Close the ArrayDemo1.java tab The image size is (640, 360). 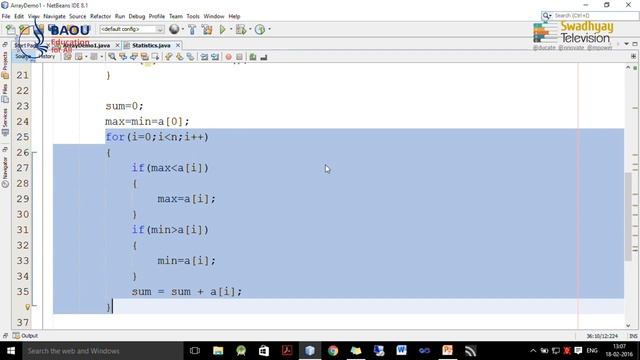click(118, 45)
